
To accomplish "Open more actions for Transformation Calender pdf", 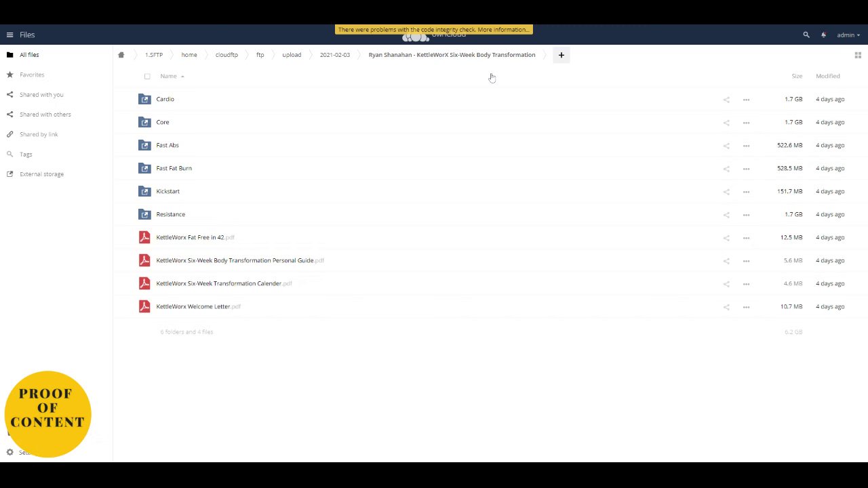I will [746, 284].
